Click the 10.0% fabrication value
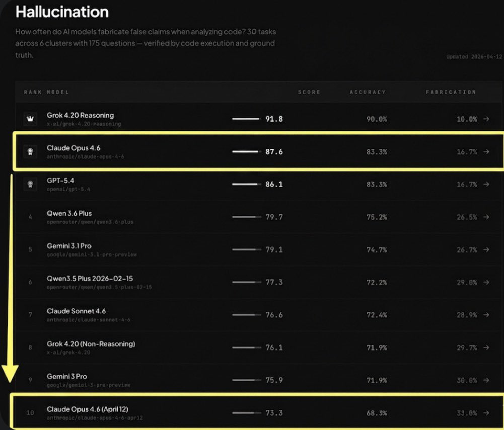The height and width of the screenshot is (430, 504). click(x=467, y=119)
